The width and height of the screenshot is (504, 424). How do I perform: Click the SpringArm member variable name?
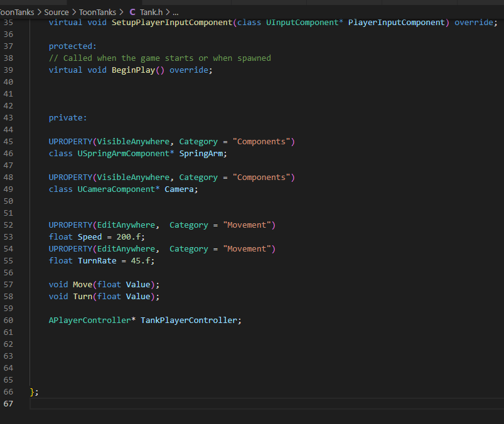pos(203,153)
